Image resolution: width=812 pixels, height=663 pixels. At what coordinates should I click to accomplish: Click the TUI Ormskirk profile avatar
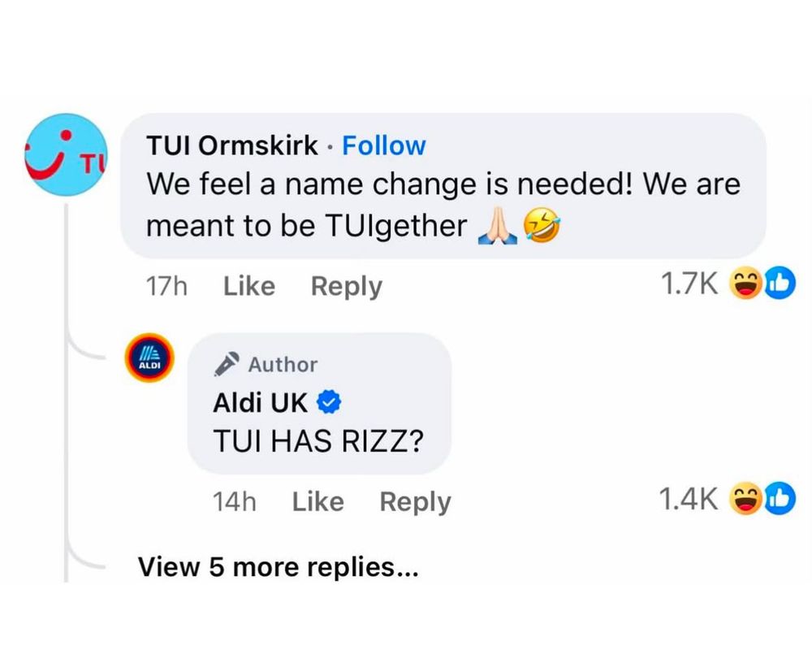click(66, 155)
